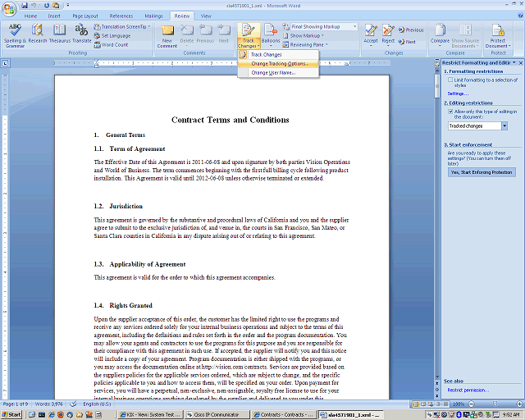
Task: Save document from Quick Access toolbar
Action: click(25, 6)
